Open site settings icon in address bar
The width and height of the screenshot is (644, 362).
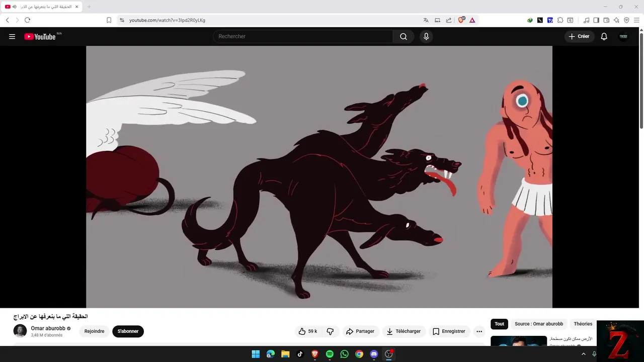[x=122, y=20]
